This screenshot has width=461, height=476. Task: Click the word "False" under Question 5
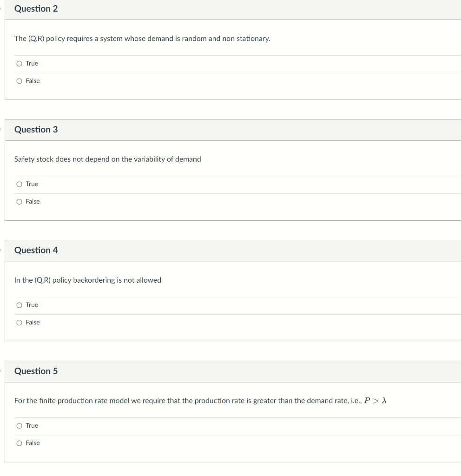33,443
